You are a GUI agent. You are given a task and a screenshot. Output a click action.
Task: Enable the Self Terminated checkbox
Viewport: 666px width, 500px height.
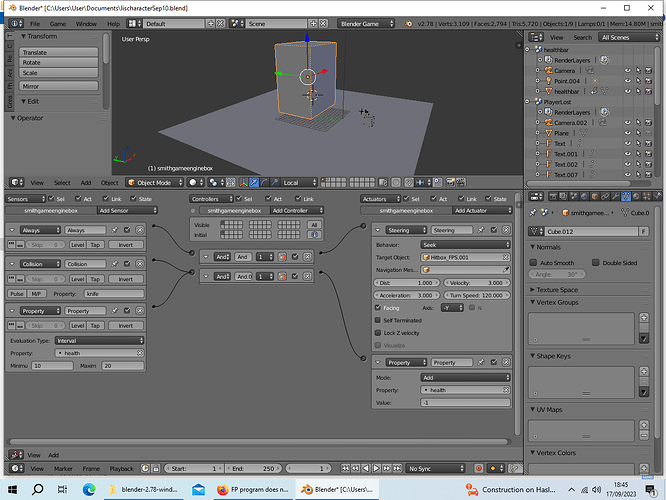[x=378, y=320]
